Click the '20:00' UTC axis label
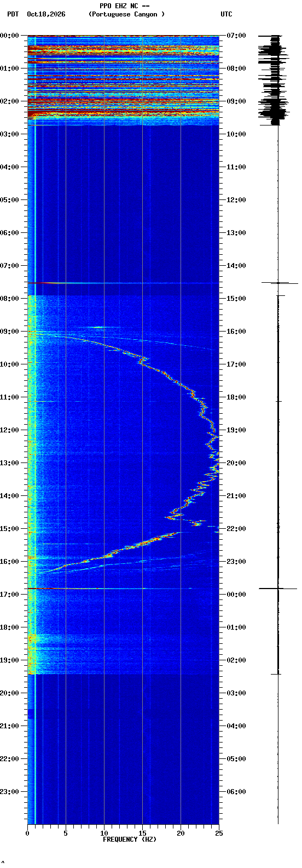This screenshot has width=302, height=868. (x=236, y=463)
